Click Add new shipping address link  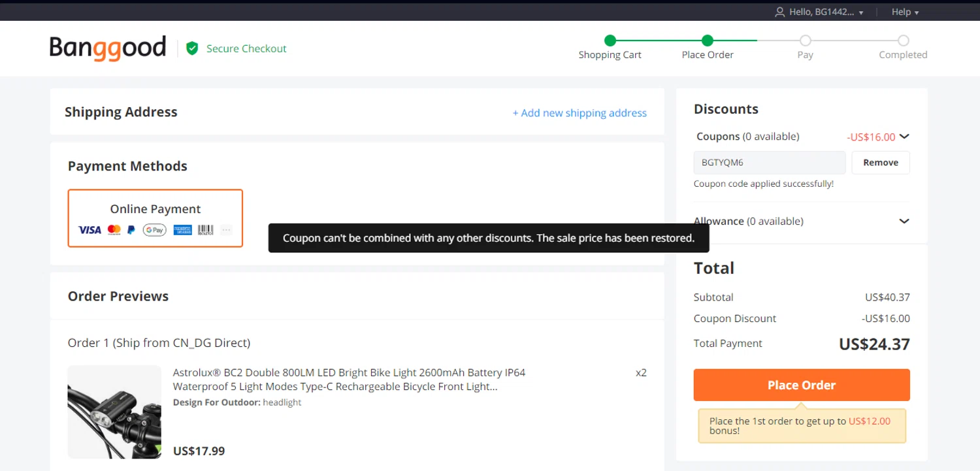coord(580,113)
